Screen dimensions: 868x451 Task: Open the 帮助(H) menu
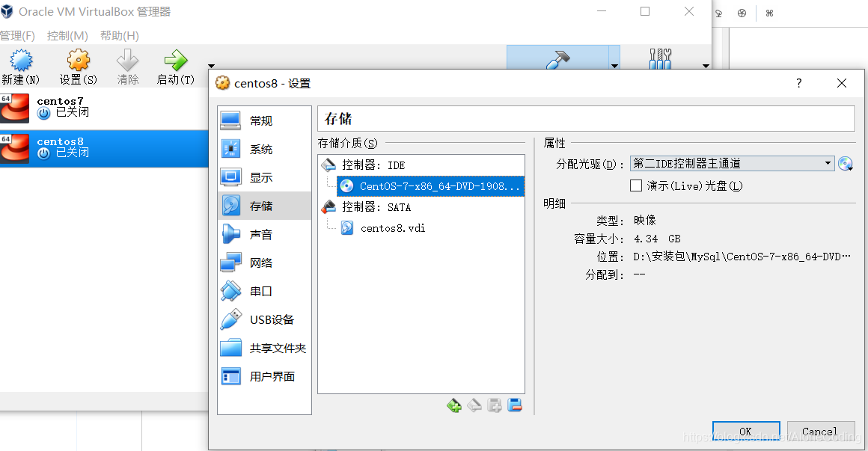pyautogui.click(x=120, y=36)
